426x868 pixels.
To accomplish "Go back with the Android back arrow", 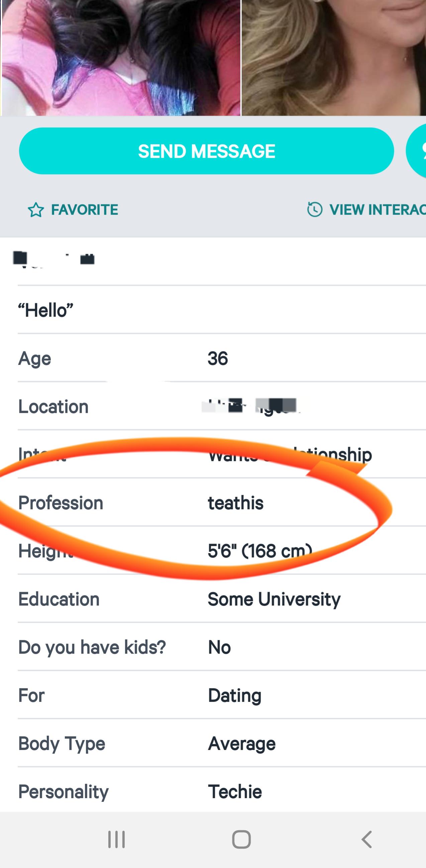I will click(x=366, y=839).
